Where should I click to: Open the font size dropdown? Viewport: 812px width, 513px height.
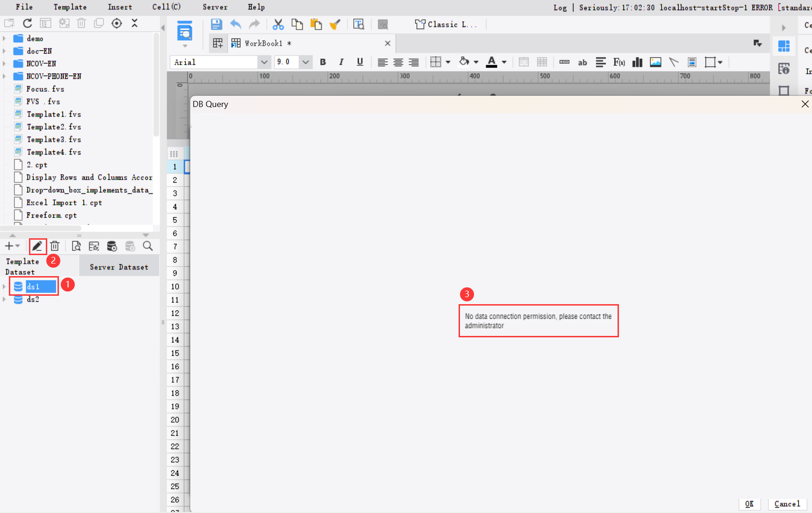coord(306,62)
